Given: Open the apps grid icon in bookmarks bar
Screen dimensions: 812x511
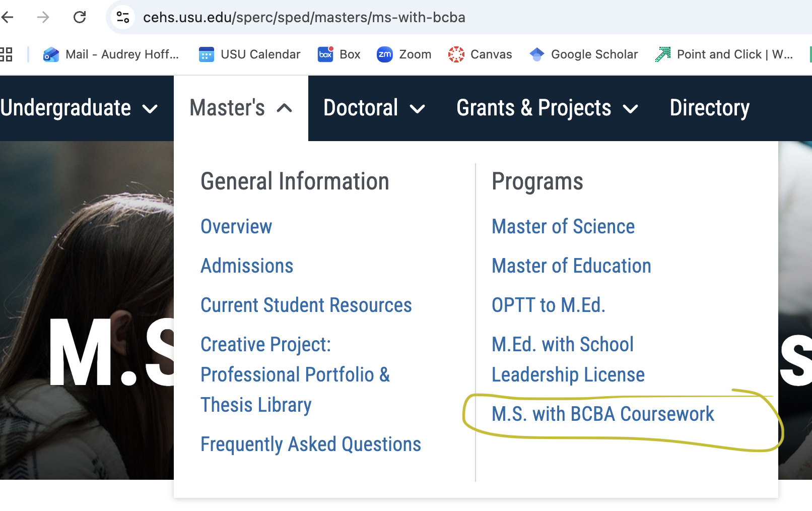Looking at the screenshot, I should (x=6, y=54).
